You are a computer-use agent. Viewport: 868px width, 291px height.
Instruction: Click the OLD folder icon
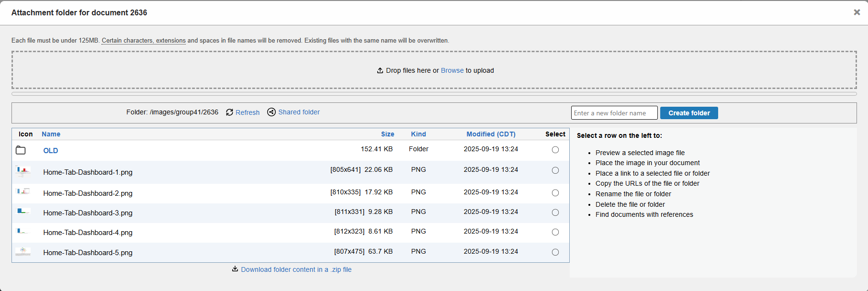pyautogui.click(x=21, y=150)
